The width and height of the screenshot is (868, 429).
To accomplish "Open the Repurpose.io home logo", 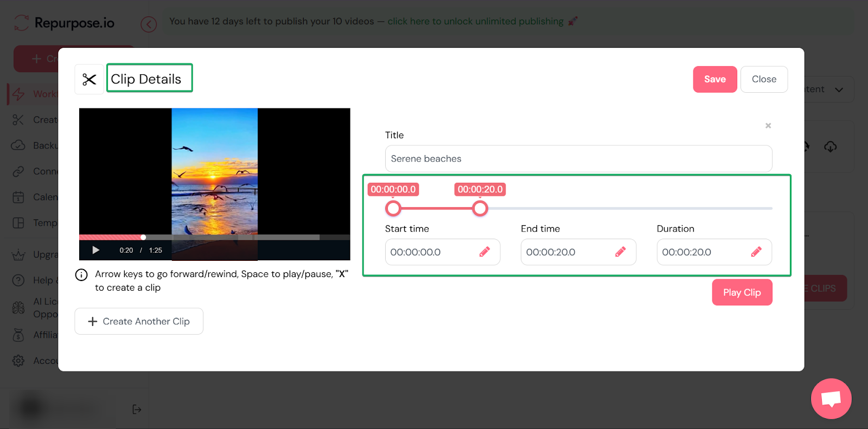I will click(x=64, y=23).
